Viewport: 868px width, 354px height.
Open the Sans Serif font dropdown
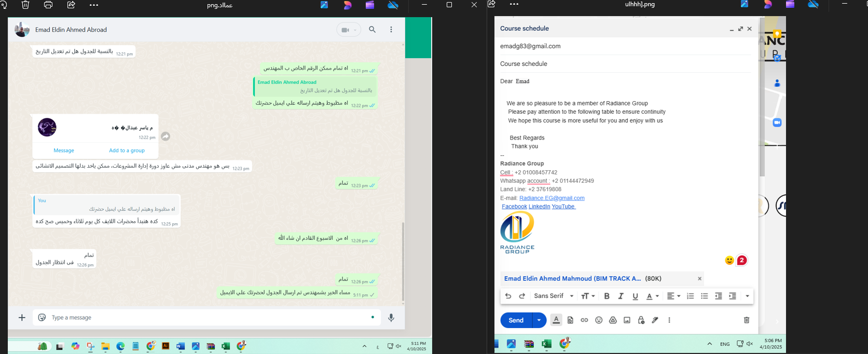point(554,296)
